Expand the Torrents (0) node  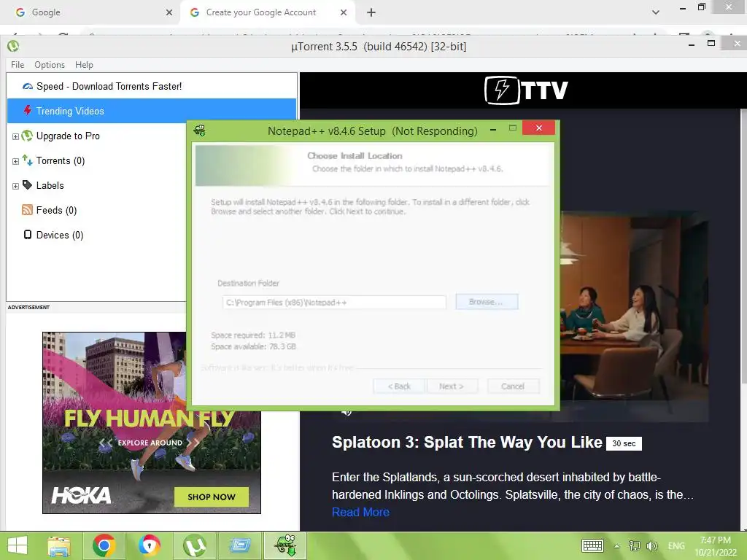[x=15, y=161]
